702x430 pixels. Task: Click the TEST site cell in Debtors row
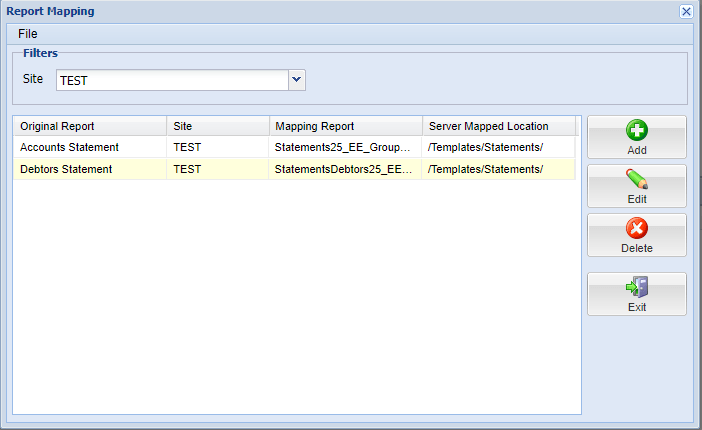coord(218,169)
